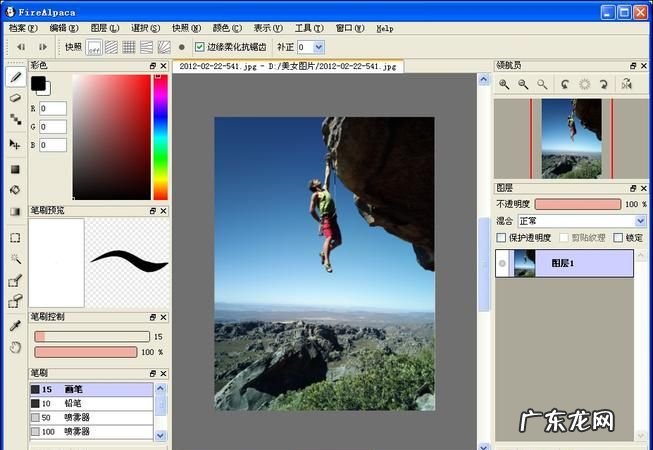The width and height of the screenshot is (653, 450).
Task: Click the R color value input field
Action: pyautogui.click(x=53, y=108)
